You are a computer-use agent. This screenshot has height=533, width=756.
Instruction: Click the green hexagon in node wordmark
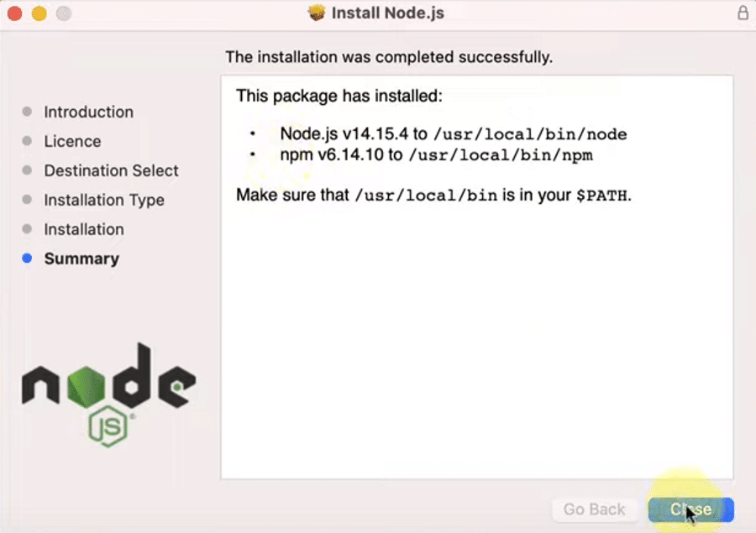[87, 386]
